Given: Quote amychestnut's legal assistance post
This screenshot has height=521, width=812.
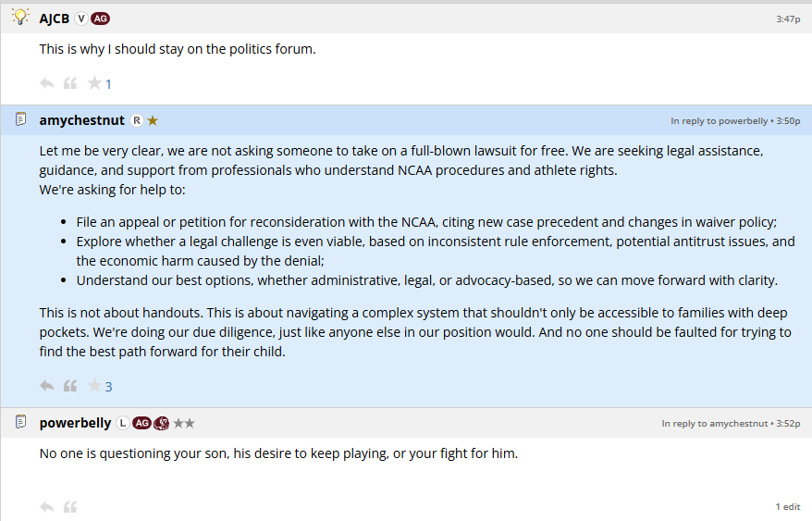Looking at the screenshot, I should pyautogui.click(x=70, y=386).
